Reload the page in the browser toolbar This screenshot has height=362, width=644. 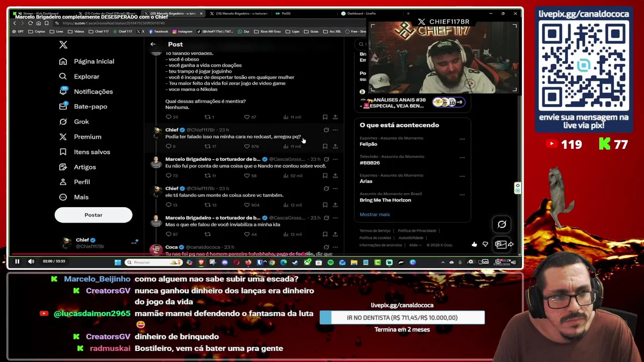pyautogui.click(x=30, y=23)
